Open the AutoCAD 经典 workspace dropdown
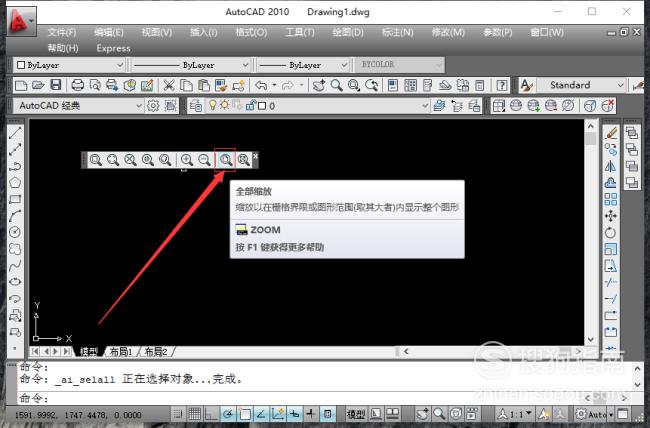Screen dimensions: 650x428 (78, 106)
